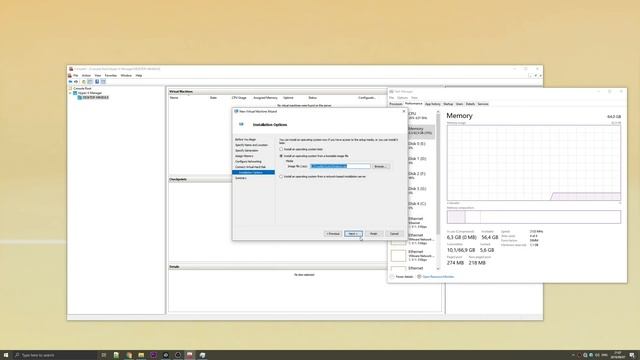Click the Memory usage graph

coord(534,163)
